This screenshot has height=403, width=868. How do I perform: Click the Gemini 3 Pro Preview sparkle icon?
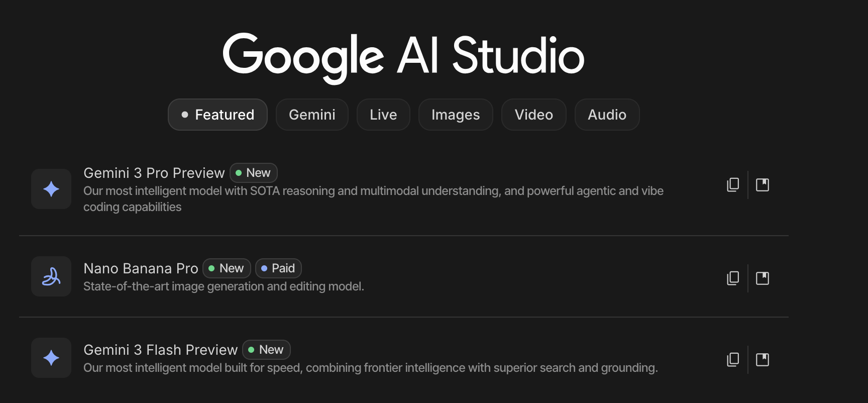(51, 189)
